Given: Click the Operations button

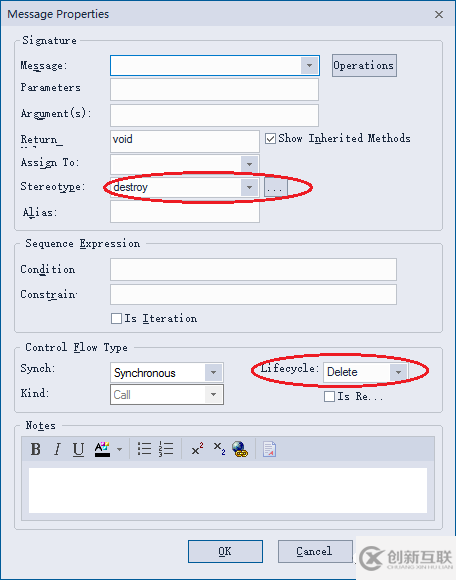Looking at the screenshot, I should pyautogui.click(x=364, y=65).
